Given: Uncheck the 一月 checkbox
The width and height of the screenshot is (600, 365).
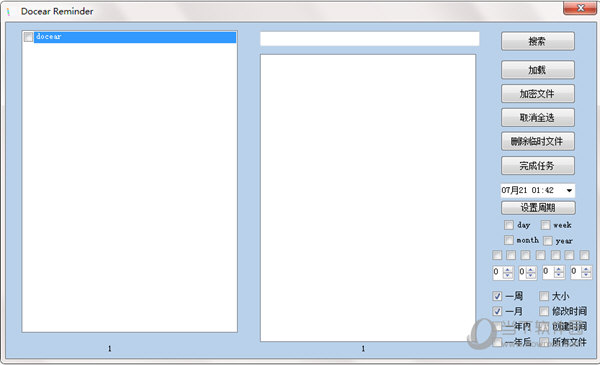Looking at the screenshot, I should pos(497,311).
